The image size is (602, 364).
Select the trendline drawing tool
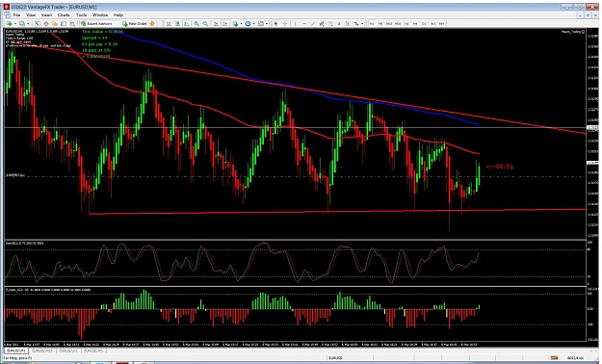(313, 23)
